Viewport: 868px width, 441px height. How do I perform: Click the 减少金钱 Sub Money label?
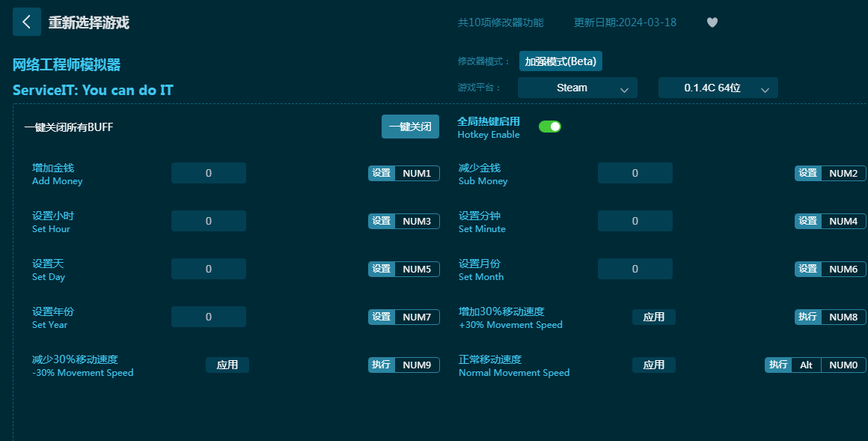tap(483, 174)
